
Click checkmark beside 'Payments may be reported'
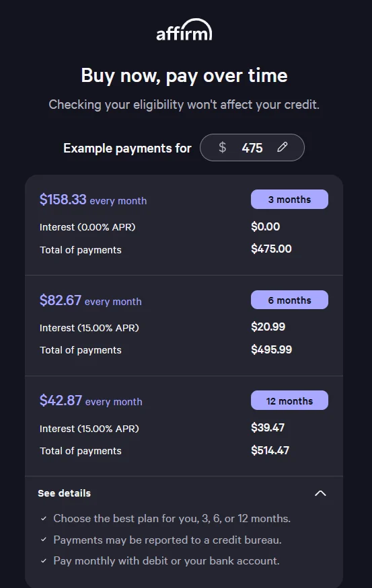(44, 540)
